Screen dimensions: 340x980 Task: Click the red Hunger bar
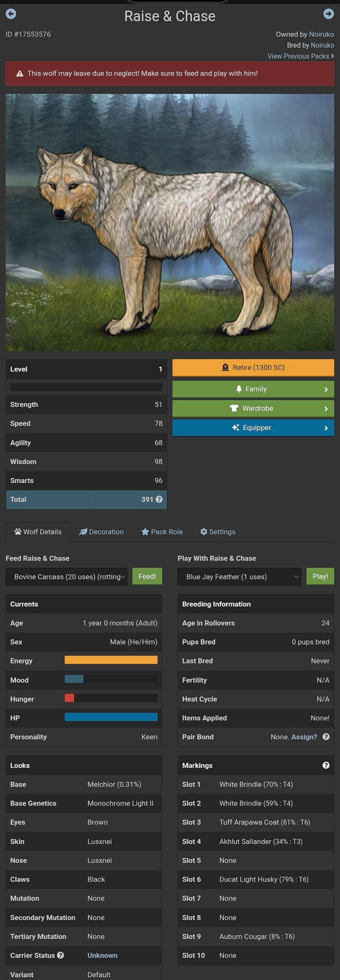tap(69, 698)
